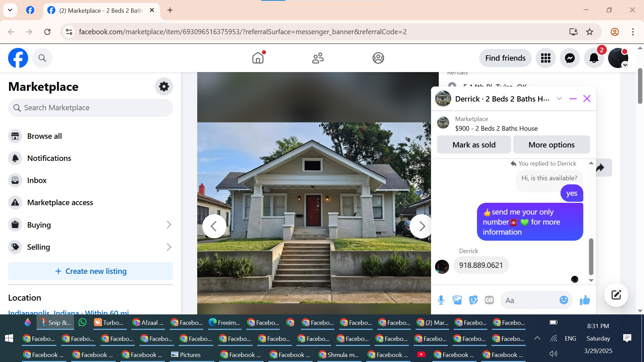
Task: Expand the Buying section chevron
Action: [169, 225]
